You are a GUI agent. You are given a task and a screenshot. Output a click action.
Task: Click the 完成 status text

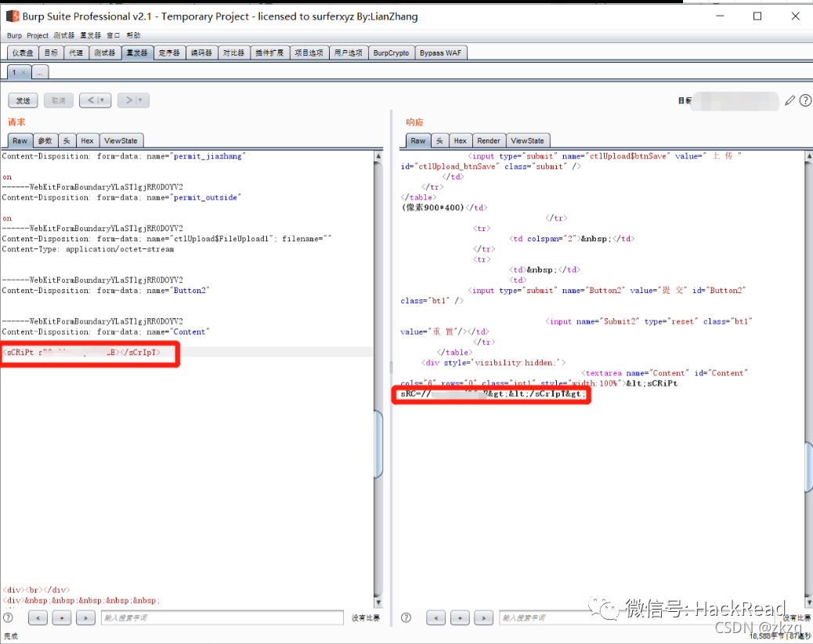pos(11,635)
